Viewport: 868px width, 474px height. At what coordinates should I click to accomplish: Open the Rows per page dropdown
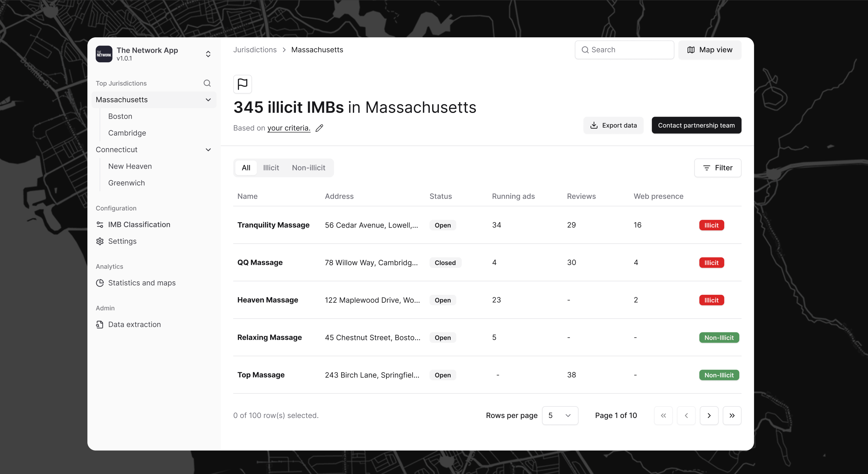560,415
